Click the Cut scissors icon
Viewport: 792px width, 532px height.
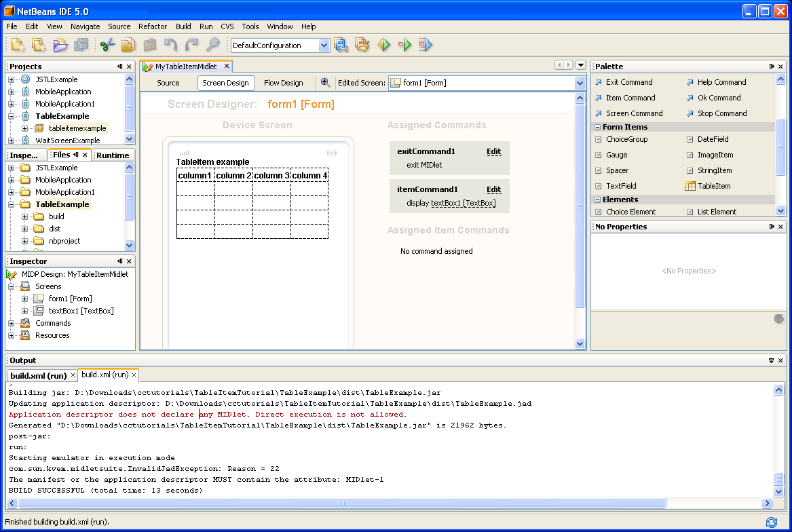(x=108, y=45)
